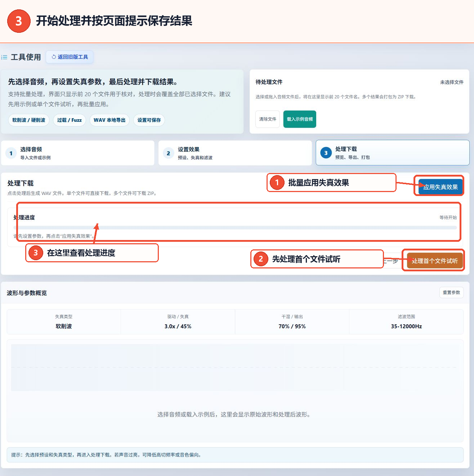Click the refresh icon in 返回旧版工具

[54, 57]
